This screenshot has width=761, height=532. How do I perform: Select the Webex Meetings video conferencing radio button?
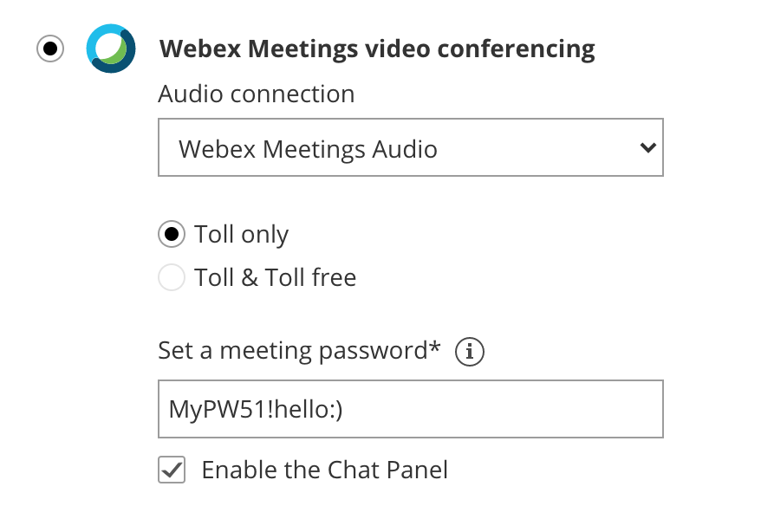50,49
